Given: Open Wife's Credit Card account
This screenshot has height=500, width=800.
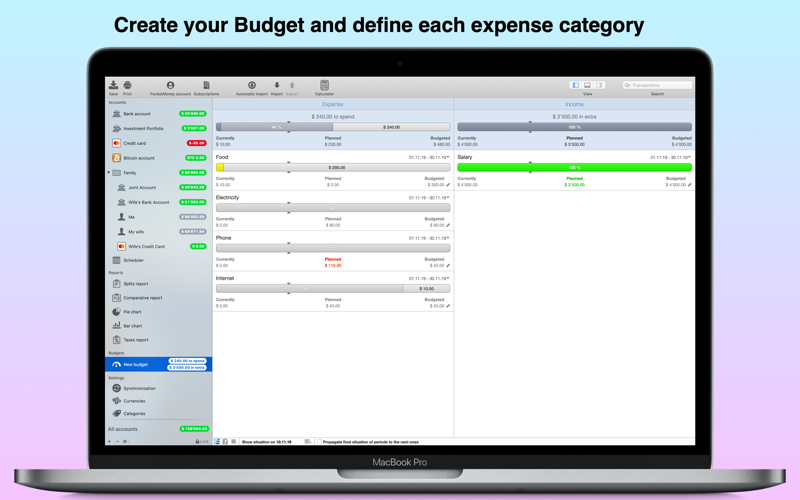Looking at the screenshot, I should click(x=159, y=246).
